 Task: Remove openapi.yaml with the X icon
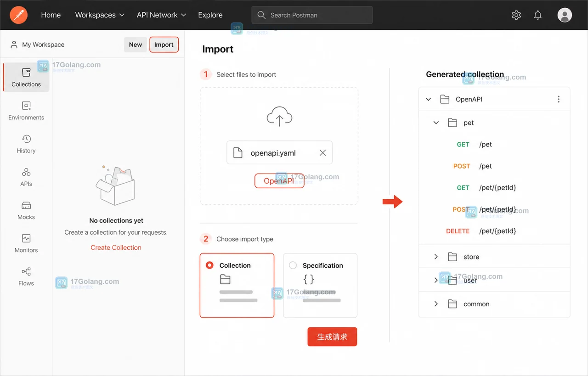click(322, 153)
